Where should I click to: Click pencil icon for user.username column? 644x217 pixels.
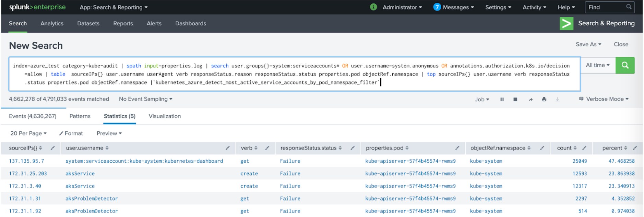tap(228, 148)
